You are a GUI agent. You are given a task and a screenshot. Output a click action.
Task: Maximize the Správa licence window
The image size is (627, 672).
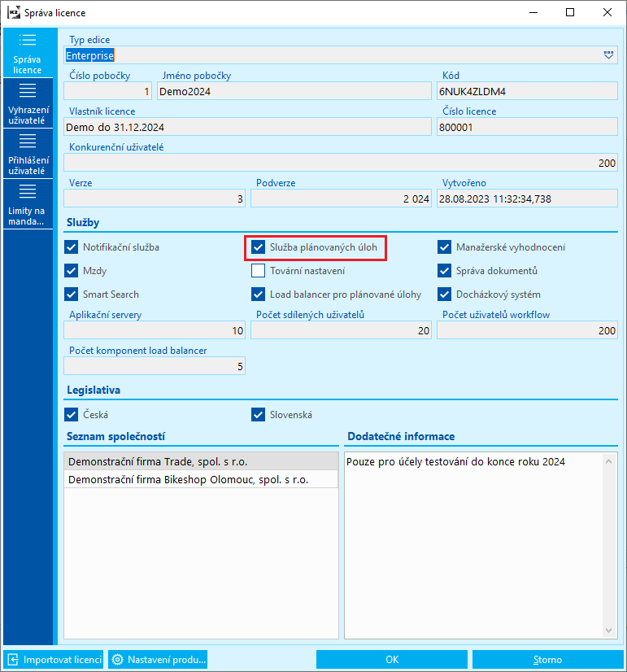[570, 12]
